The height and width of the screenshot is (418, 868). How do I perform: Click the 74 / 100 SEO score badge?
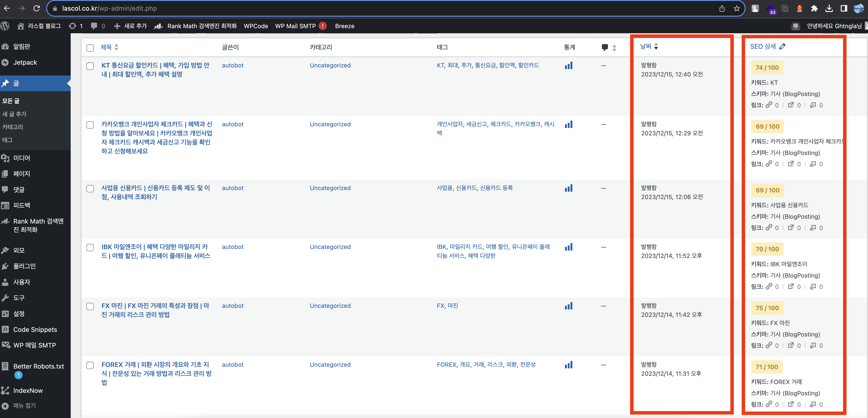click(x=767, y=68)
